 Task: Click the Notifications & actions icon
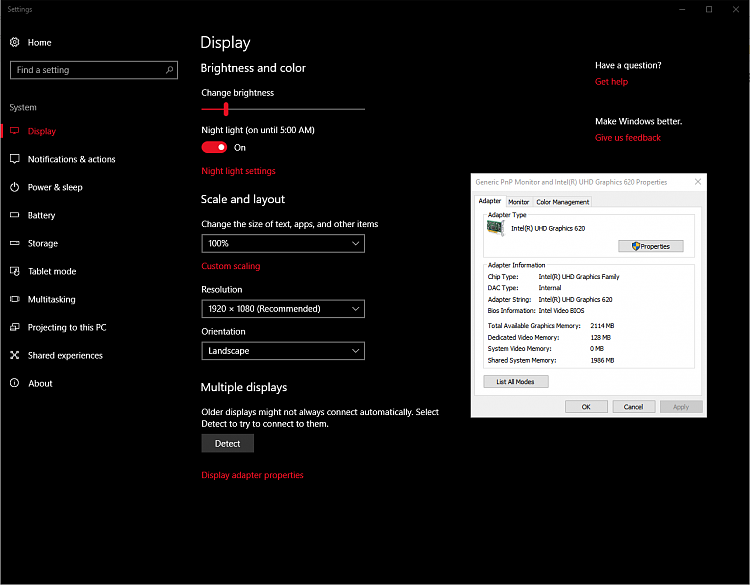click(15, 159)
